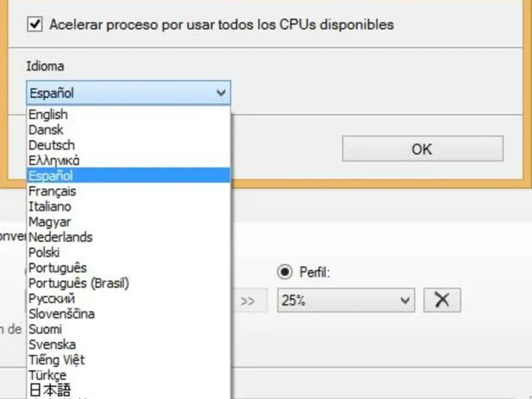532x399 pixels.
Task: Choose Dansk from the language list
Action: 46,130
